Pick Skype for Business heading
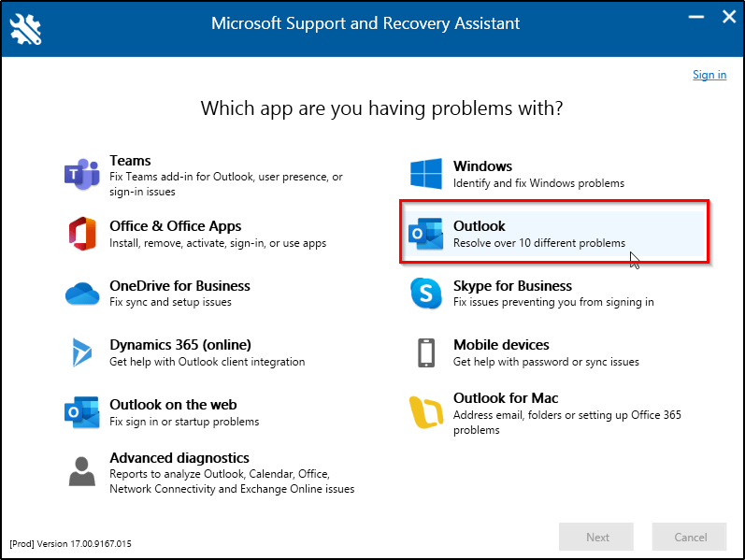Viewport: 745px width, 560px height. click(x=512, y=286)
